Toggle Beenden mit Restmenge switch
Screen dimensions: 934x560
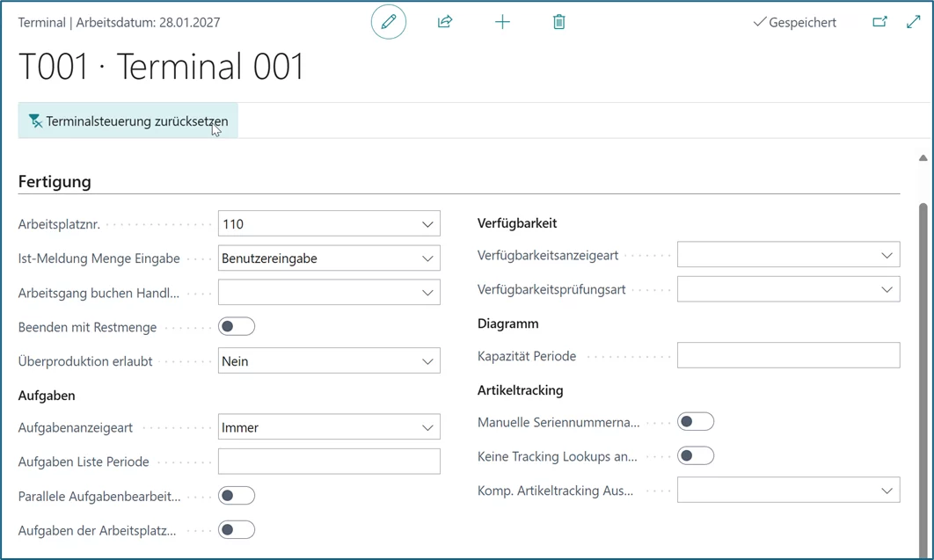coord(237,327)
